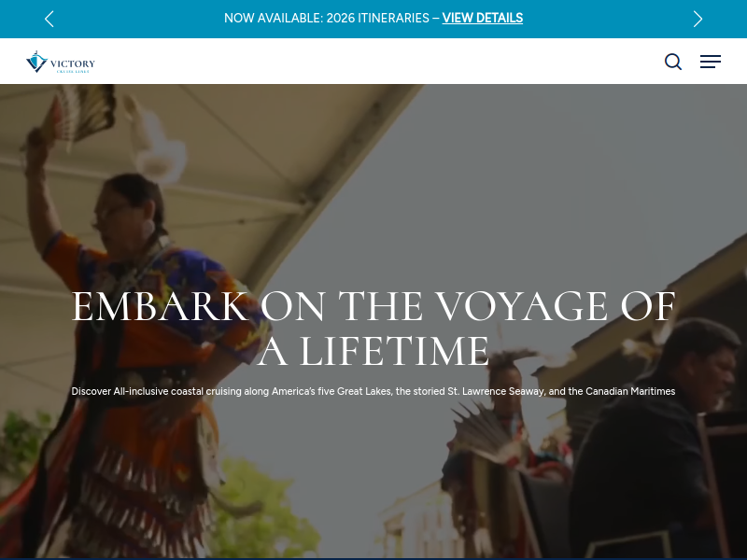Click the ship emblem in the logo
The width and height of the screenshot is (747, 560).
[36, 62]
